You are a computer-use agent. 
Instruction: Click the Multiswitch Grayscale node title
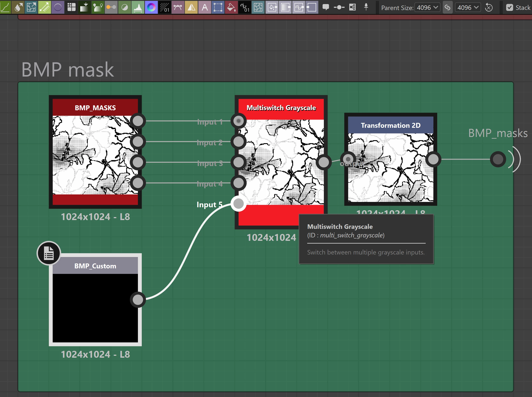click(281, 108)
